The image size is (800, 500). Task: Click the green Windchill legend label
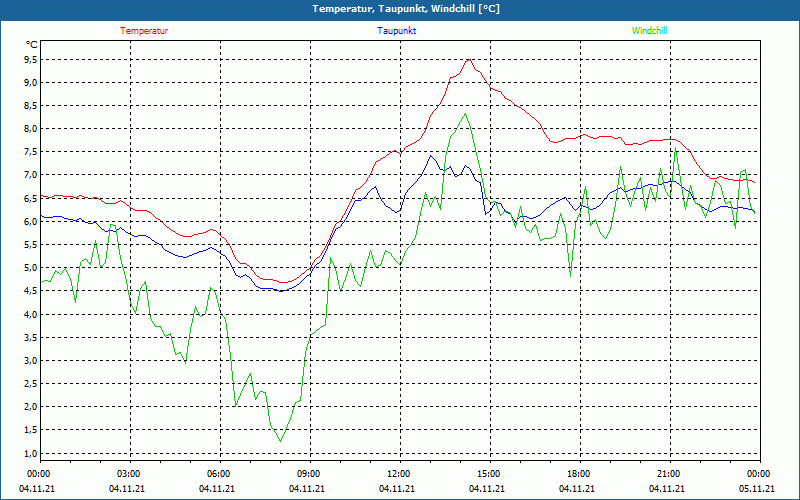(649, 31)
